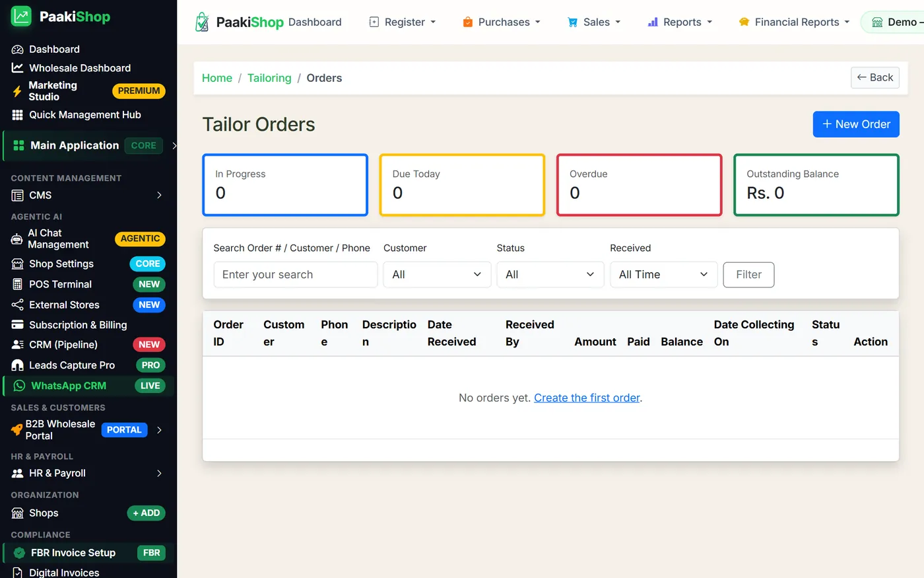The image size is (924, 578).
Task: Click the Dashboard gauge icon in sidebar
Action: point(17,50)
